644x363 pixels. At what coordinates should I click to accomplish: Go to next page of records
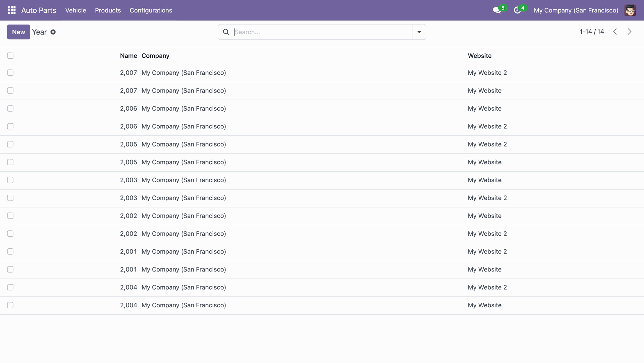coord(630,32)
